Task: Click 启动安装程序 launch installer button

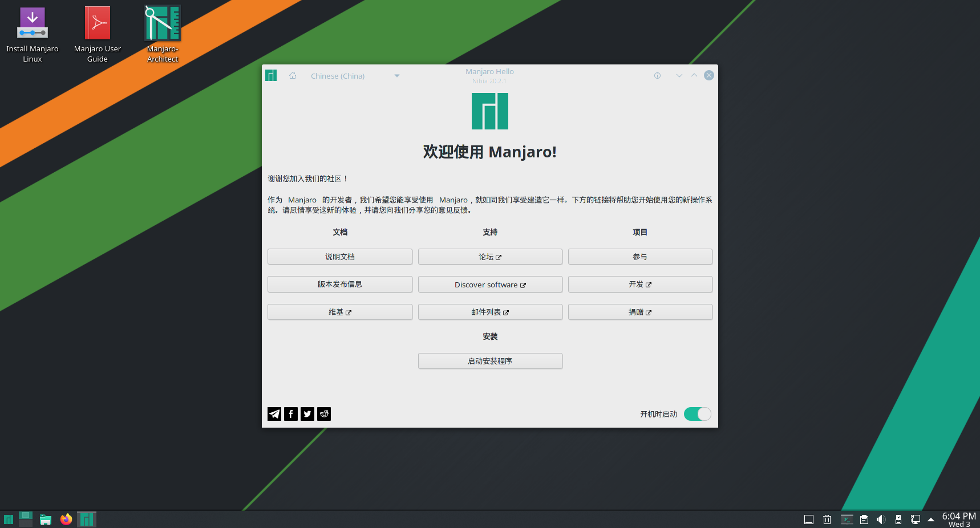Action: pyautogui.click(x=490, y=361)
